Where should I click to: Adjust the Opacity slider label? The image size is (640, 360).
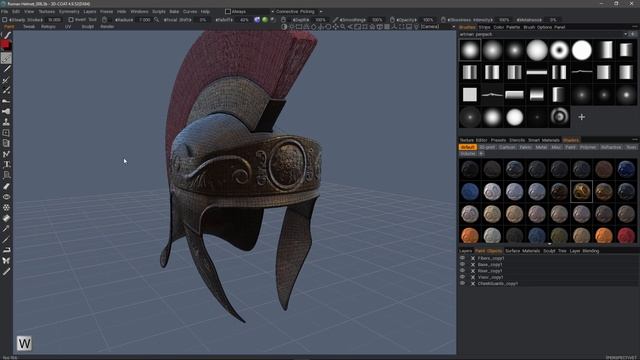click(x=407, y=20)
